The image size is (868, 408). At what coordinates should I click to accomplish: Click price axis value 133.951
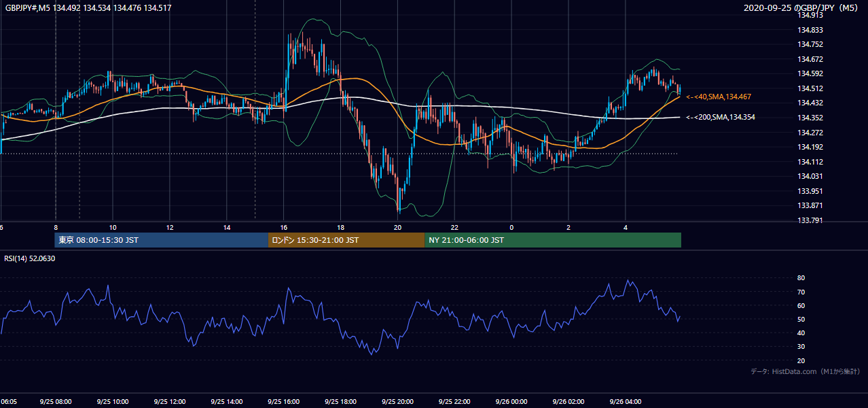point(810,191)
